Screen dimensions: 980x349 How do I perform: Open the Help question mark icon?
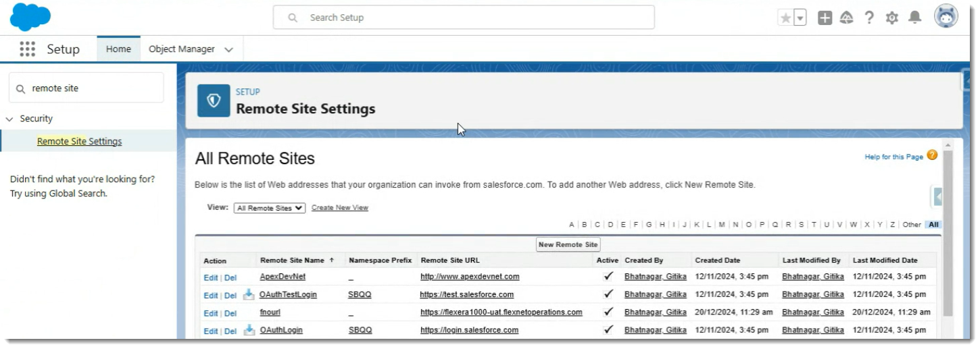coord(869,18)
